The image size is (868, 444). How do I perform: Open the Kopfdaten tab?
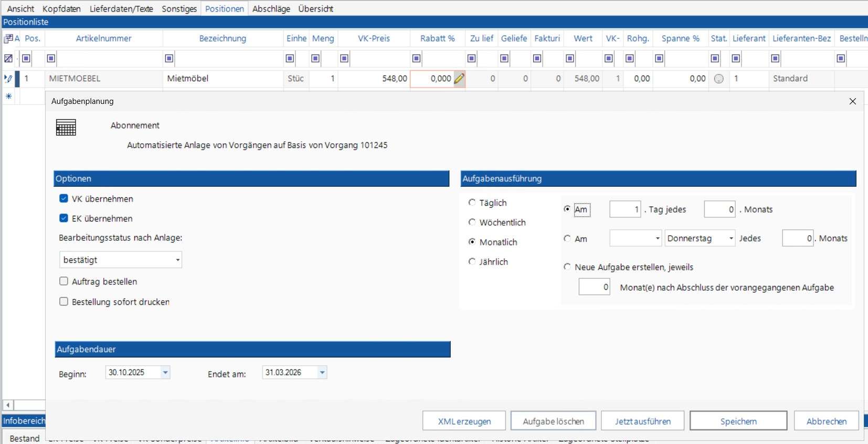(x=61, y=8)
